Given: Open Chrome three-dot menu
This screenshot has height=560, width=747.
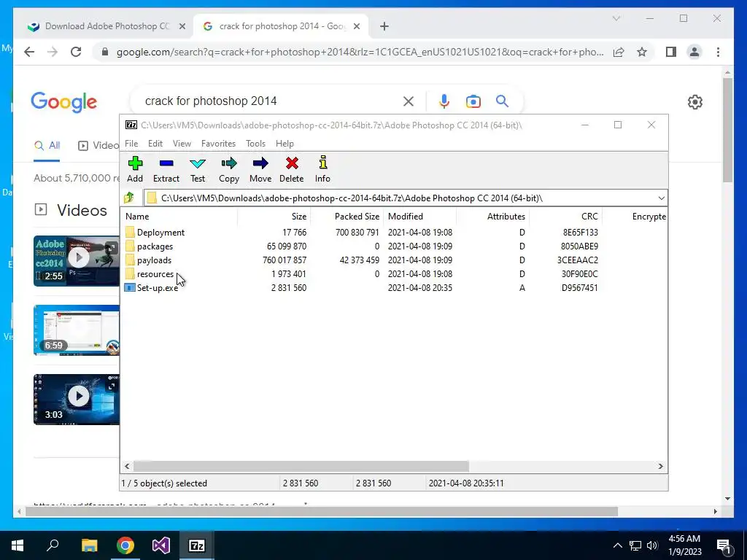Looking at the screenshot, I should 718,52.
